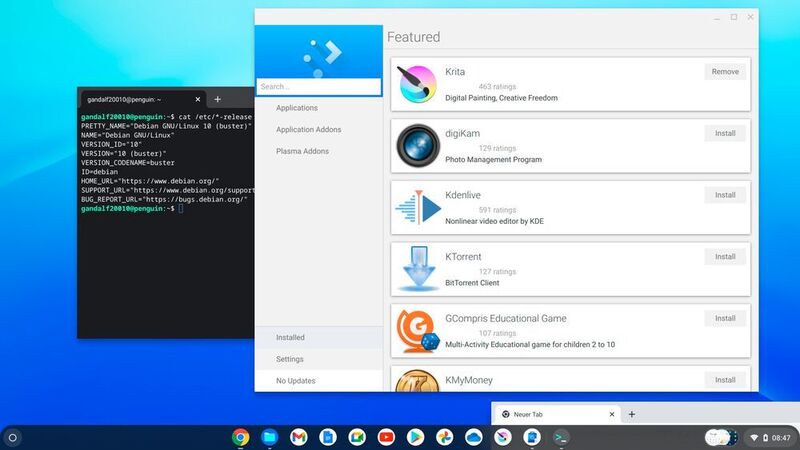The height and width of the screenshot is (450, 800).
Task: Click the Krita app icon in Featured
Action: coord(417,84)
